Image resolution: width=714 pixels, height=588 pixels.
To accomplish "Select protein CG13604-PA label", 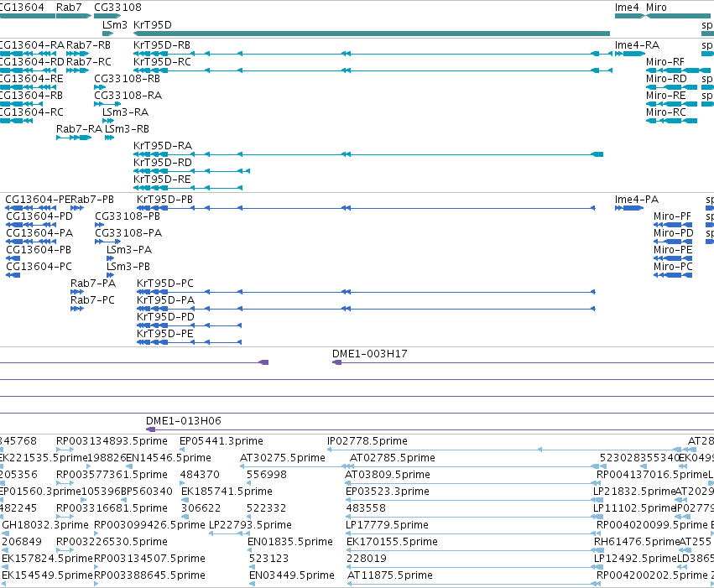I will click(x=39, y=233).
